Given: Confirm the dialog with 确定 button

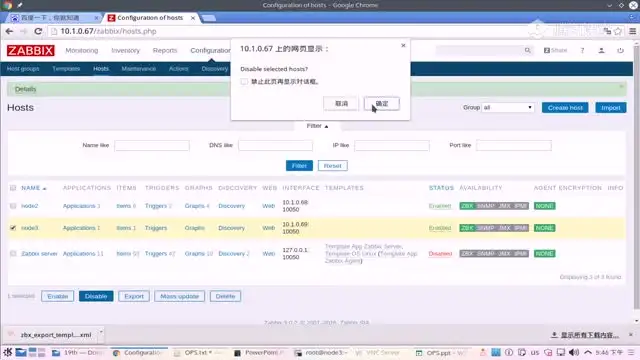Looking at the screenshot, I should (382, 104).
